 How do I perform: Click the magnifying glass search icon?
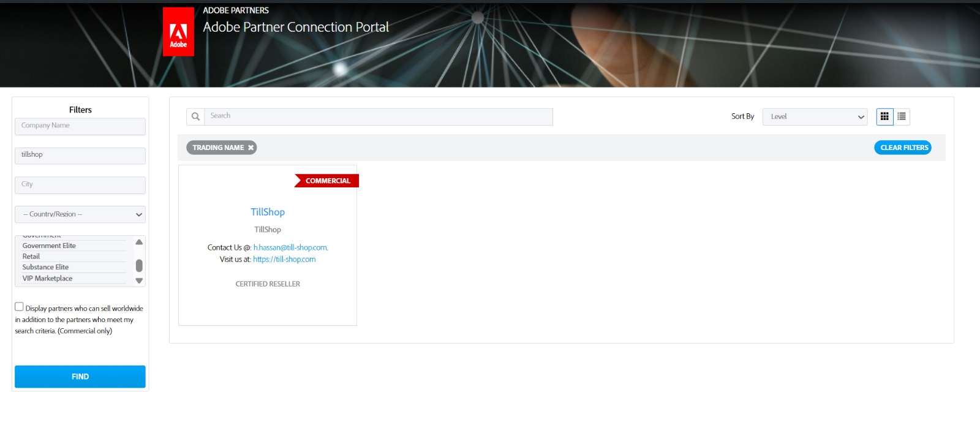coord(195,116)
